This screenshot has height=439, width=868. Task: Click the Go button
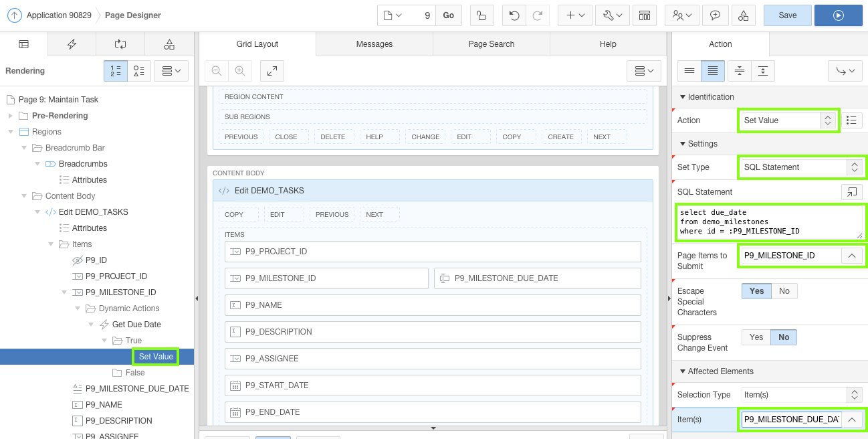[x=448, y=15]
